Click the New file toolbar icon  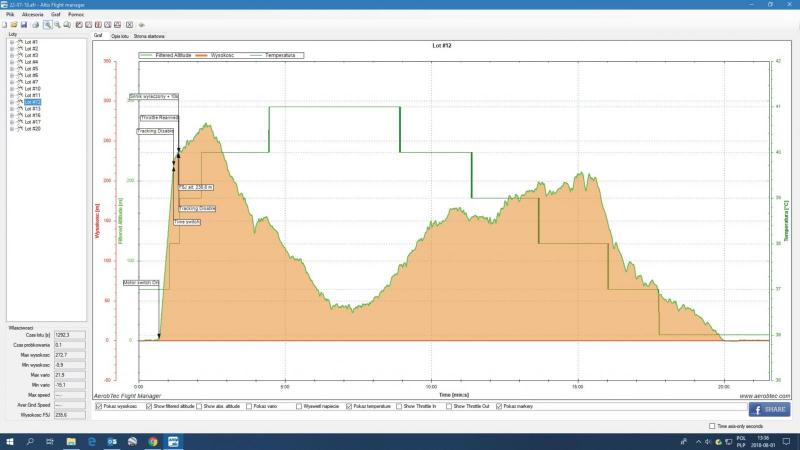[x=5, y=24]
